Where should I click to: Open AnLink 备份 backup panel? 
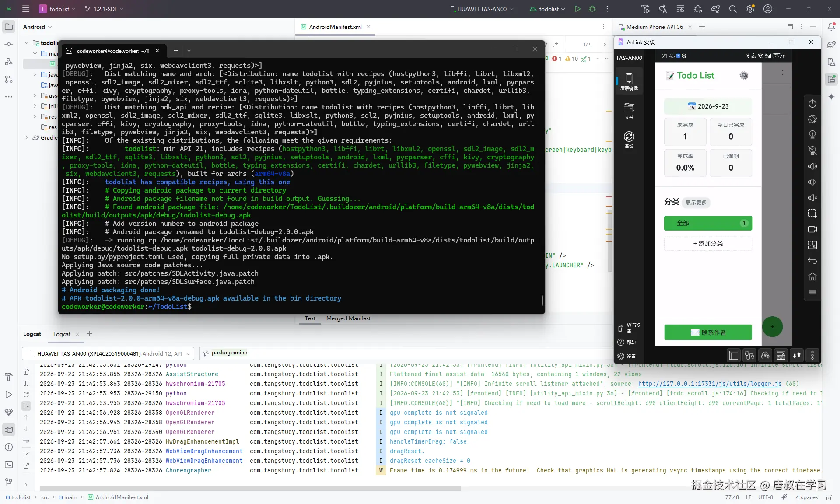(x=629, y=140)
